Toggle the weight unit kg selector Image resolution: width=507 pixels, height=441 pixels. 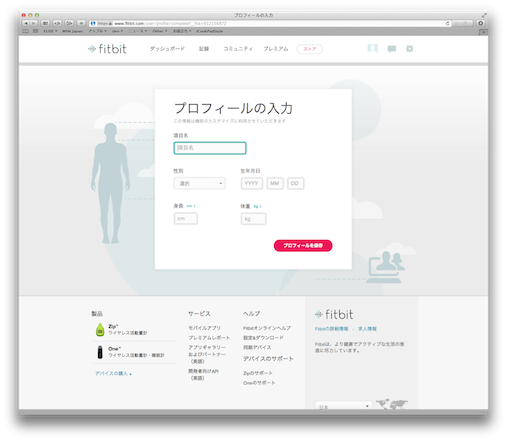click(257, 206)
